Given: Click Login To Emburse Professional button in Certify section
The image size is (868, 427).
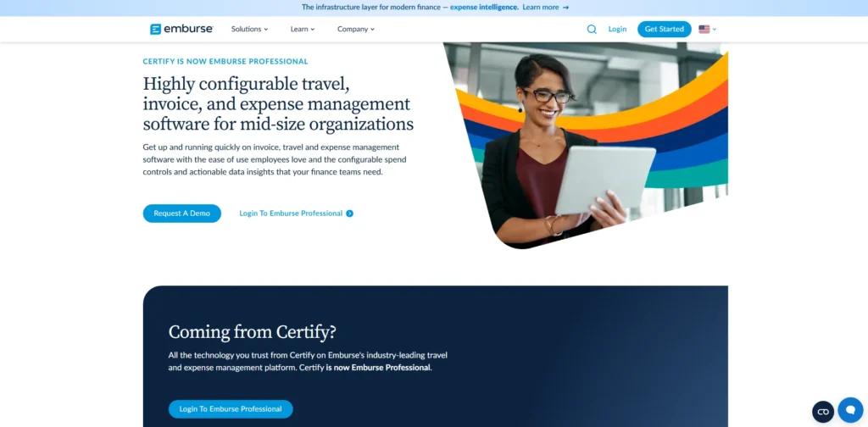Looking at the screenshot, I should (231, 409).
